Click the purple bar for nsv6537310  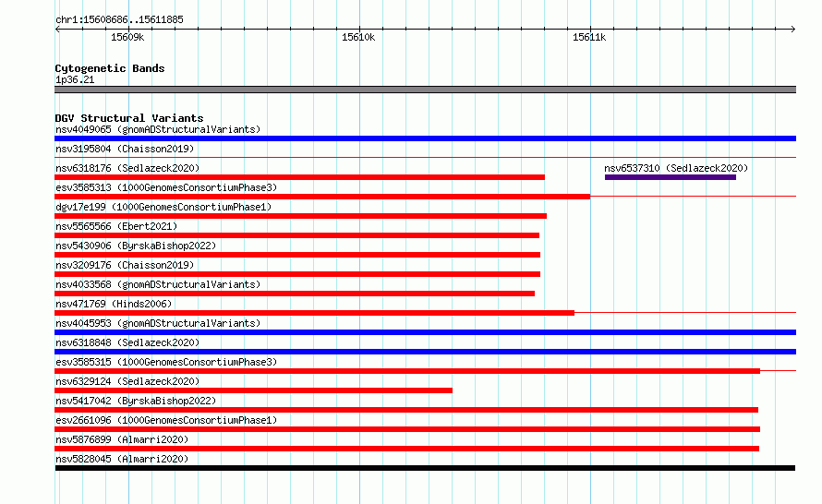coord(670,177)
